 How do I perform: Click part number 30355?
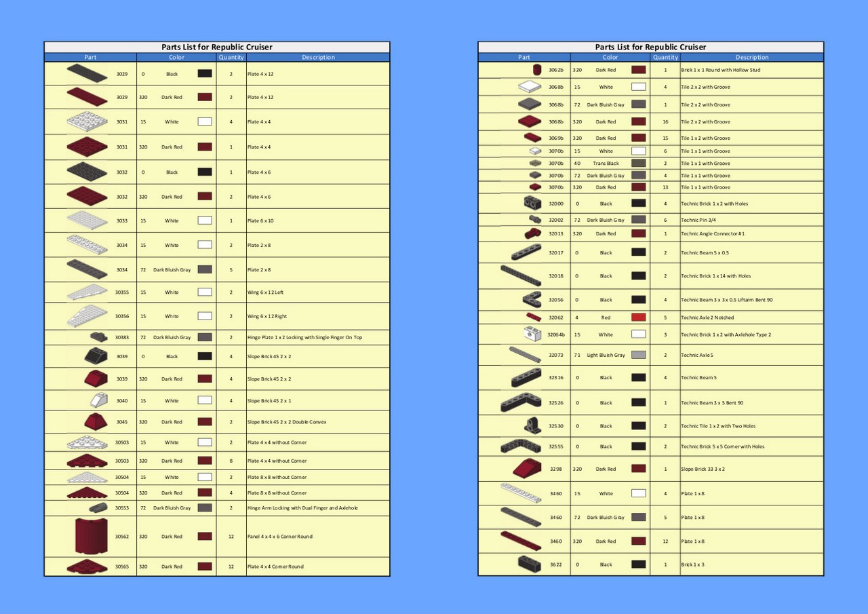point(122,292)
